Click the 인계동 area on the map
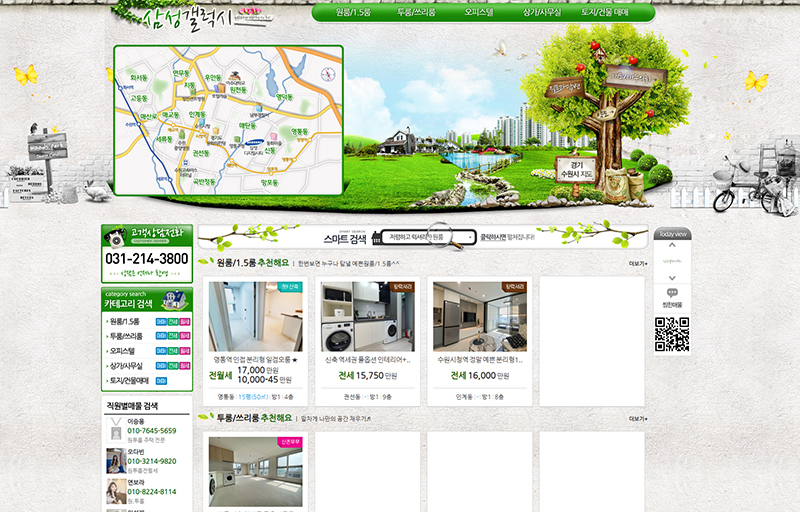 198,114
